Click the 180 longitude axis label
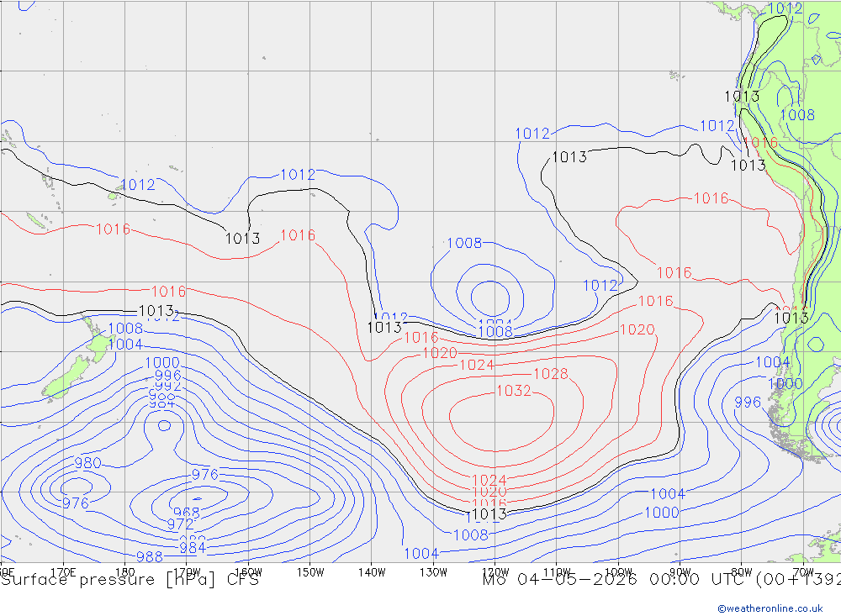Image resolution: width=841 pixels, height=616 pixels. click(125, 572)
